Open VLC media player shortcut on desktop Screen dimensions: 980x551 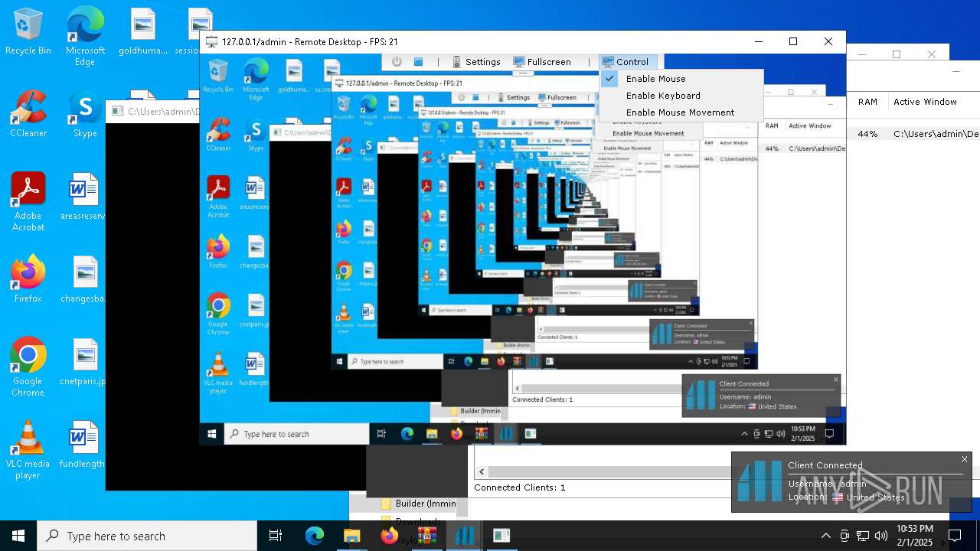[28, 450]
